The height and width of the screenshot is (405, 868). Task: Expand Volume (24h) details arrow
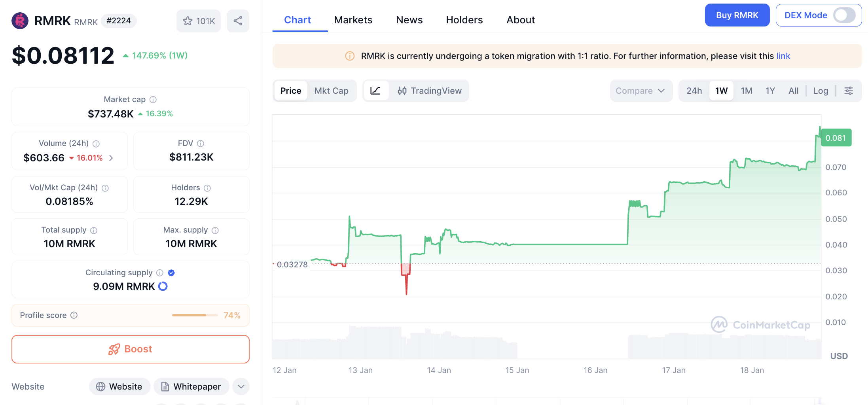(111, 158)
